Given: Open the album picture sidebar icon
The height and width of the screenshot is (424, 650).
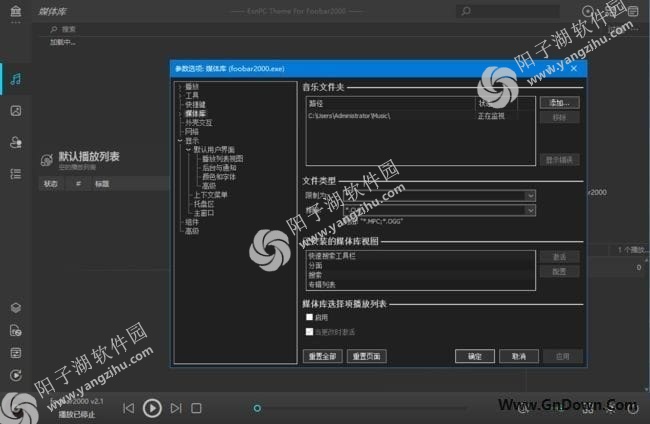Looking at the screenshot, I should click(16, 111).
